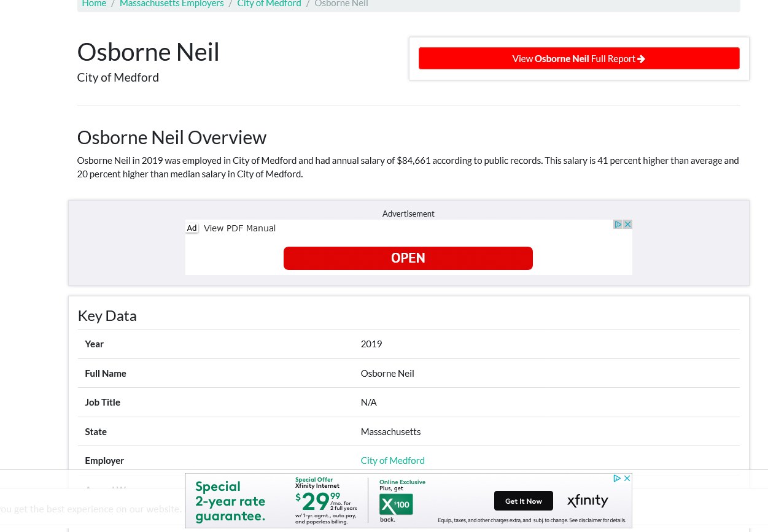Click the arrow icon in the Full Report button

click(x=642, y=58)
